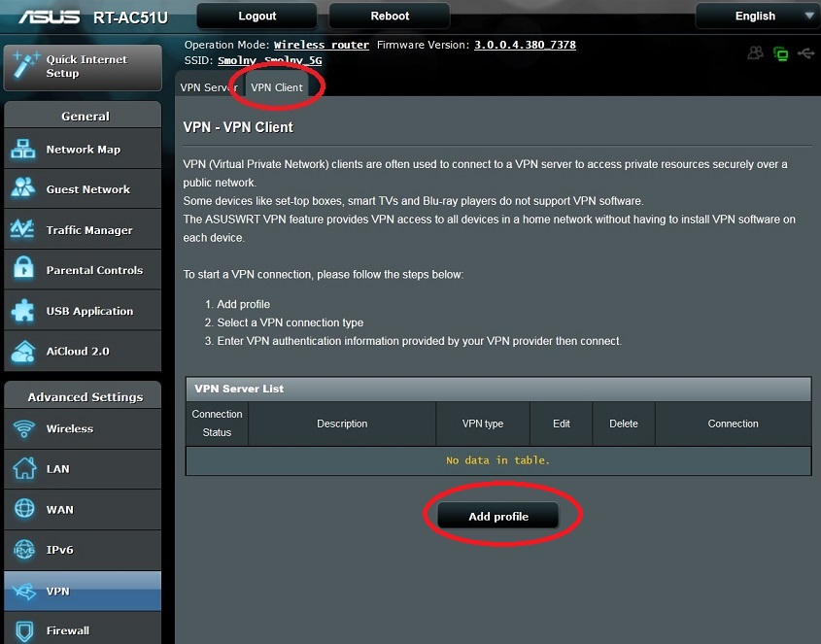Click the RT-AC51U model name
The width and height of the screenshot is (821, 644).
coord(130,17)
